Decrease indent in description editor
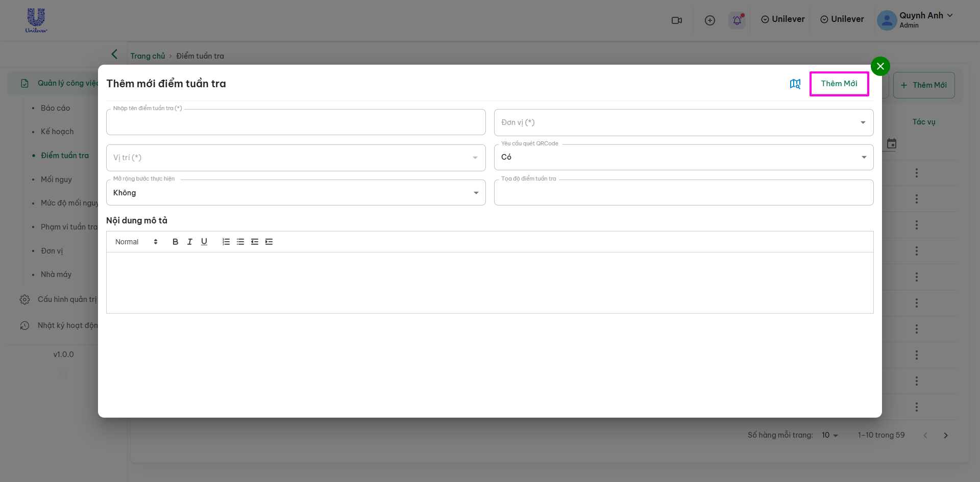980x482 pixels. pyautogui.click(x=255, y=242)
